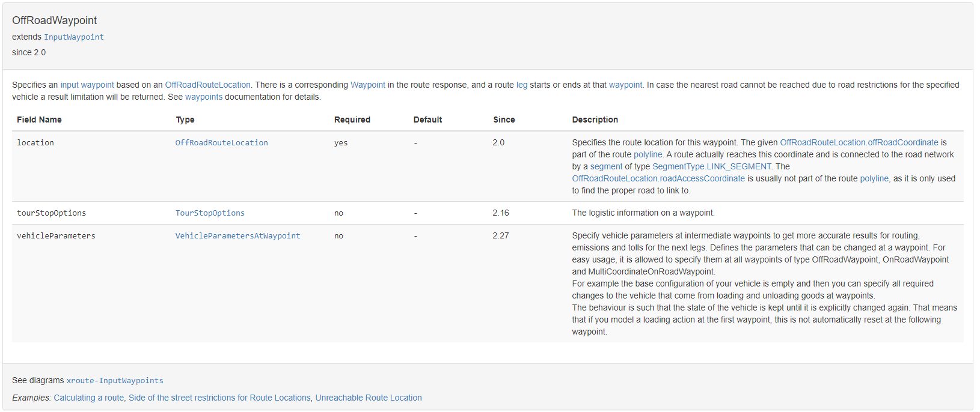
Task: Click the 'input waypoint' link in intro
Action: coord(87,85)
